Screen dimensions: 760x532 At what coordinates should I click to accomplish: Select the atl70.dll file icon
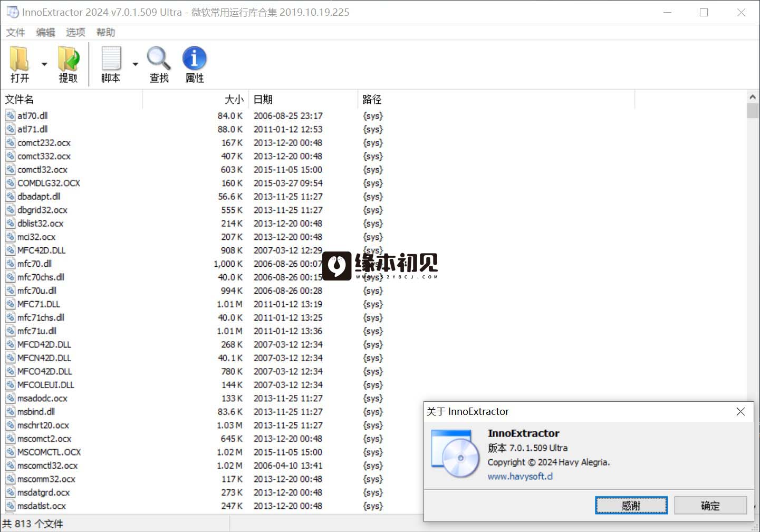pyautogui.click(x=11, y=115)
